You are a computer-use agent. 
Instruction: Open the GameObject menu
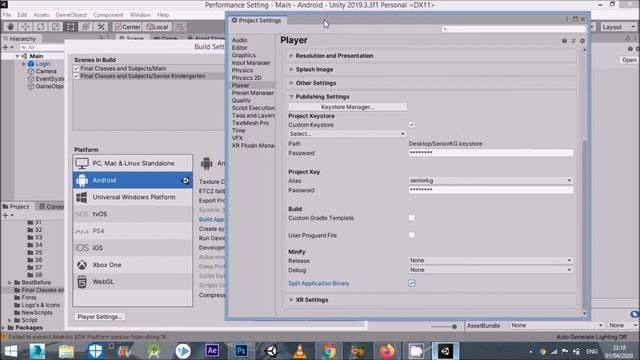click(x=71, y=15)
